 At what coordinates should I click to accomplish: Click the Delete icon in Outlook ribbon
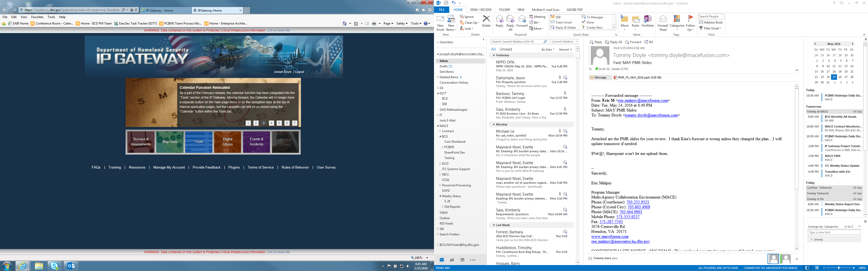click(x=486, y=21)
